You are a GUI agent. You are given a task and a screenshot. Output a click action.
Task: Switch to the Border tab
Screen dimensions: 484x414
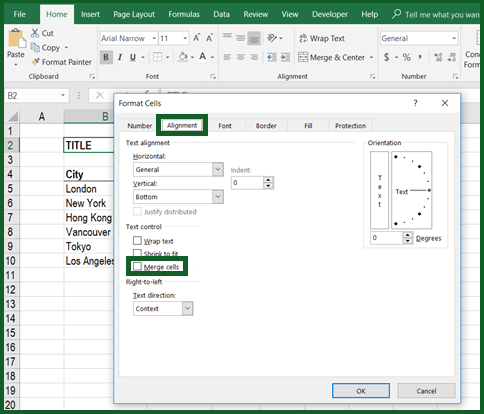(266, 126)
